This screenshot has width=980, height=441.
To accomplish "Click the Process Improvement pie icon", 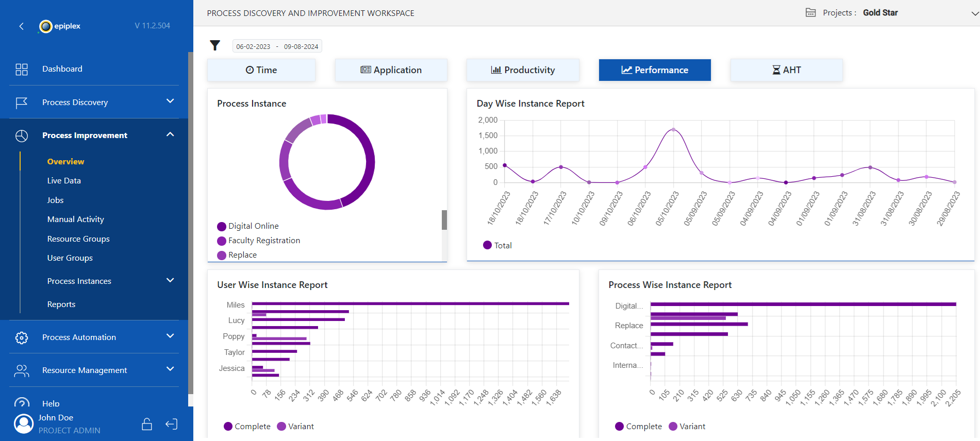I will click(x=22, y=135).
